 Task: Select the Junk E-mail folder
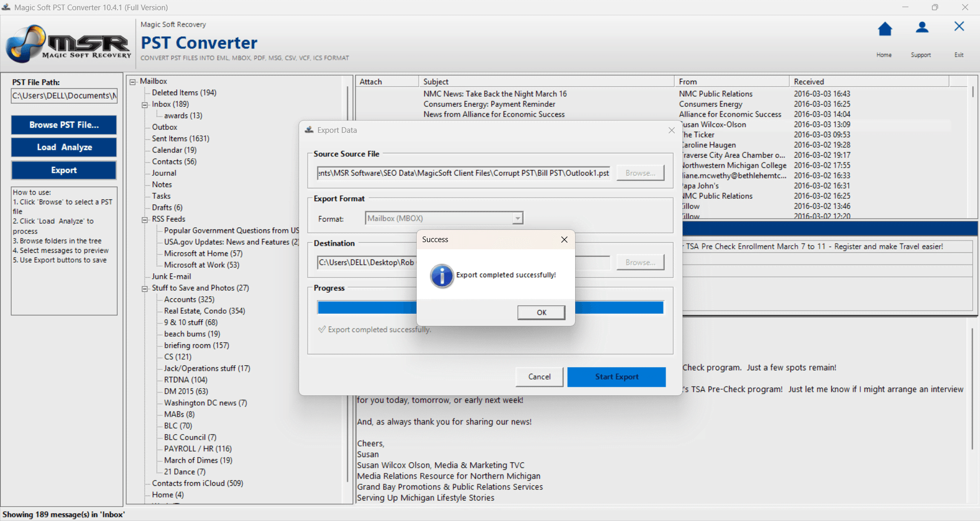pyautogui.click(x=171, y=276)
